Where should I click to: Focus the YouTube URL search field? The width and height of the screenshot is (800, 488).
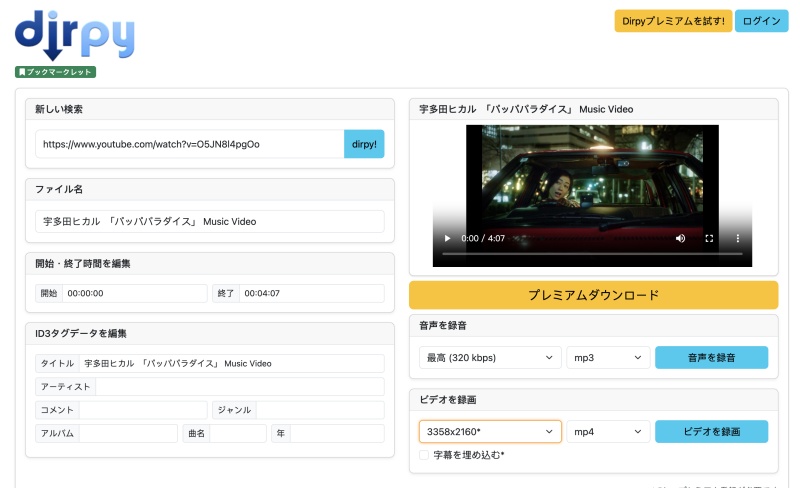(x=190, y=144)
